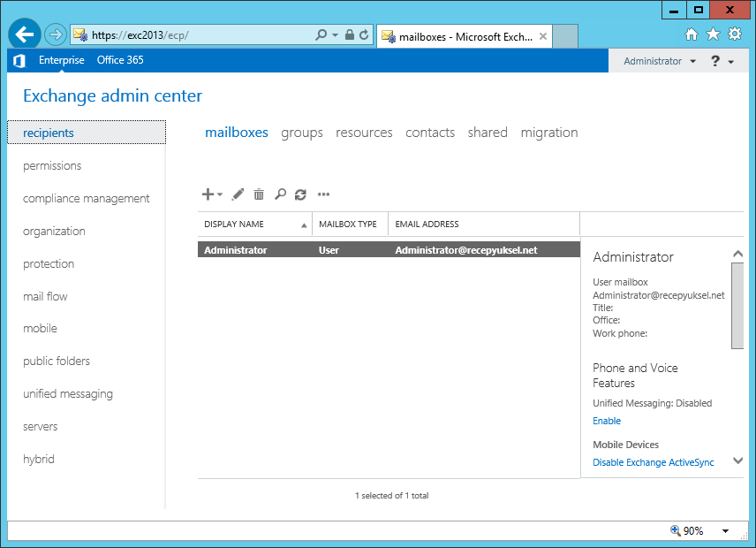This screenshot has height=548, width=756.
Task: Click Disable Exchange ActiveSync link
Action: (x=654, y=462)
